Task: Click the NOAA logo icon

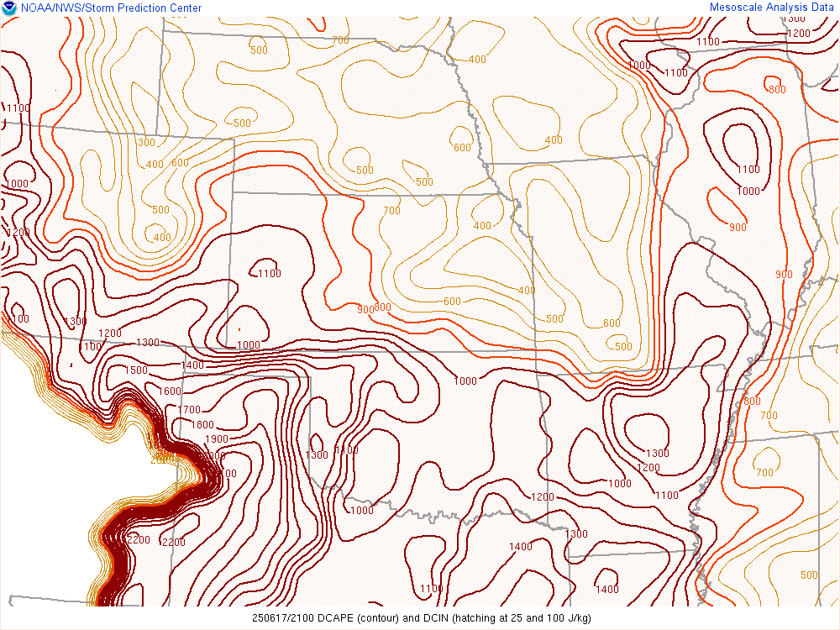Action: tap(9, 8)
